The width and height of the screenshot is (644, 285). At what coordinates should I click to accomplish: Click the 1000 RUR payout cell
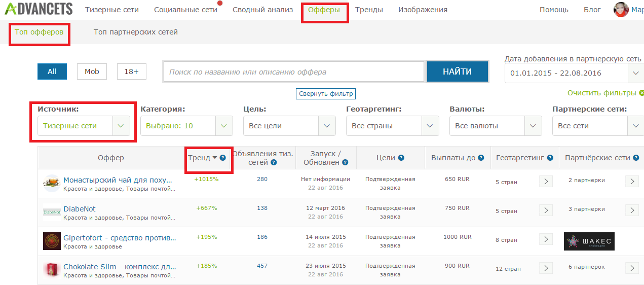(458, 237)
